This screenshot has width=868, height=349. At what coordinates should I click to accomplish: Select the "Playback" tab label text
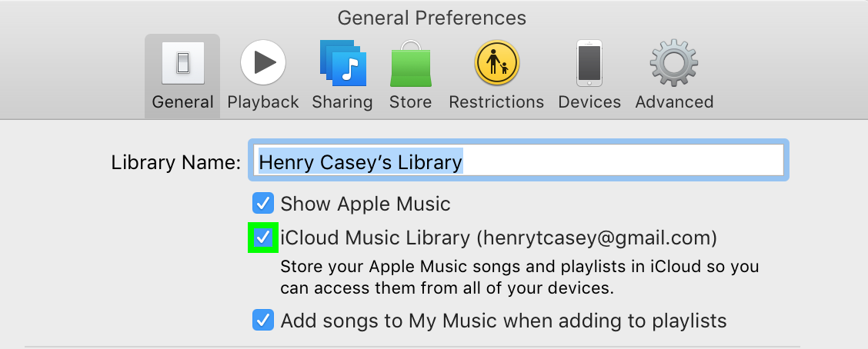click(263, 102)
